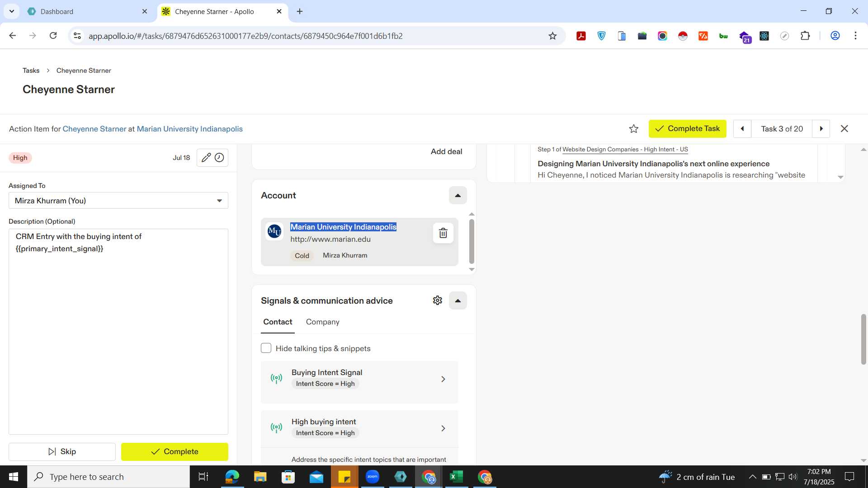Viewport: 868px width, 488px height.
Task: Star this task with the favorite icon
Action: point(634,129)
